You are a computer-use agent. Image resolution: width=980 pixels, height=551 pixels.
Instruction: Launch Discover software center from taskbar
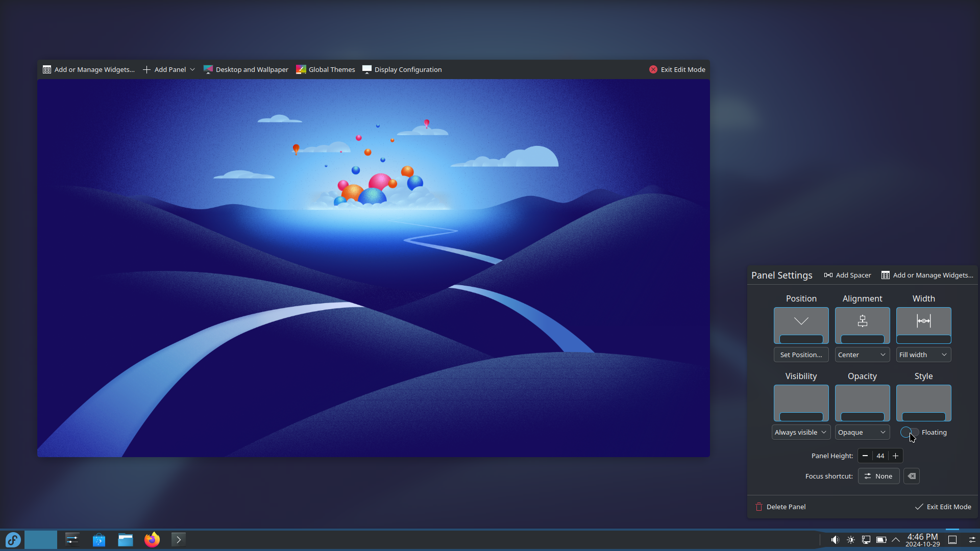[x=99, y=540]
